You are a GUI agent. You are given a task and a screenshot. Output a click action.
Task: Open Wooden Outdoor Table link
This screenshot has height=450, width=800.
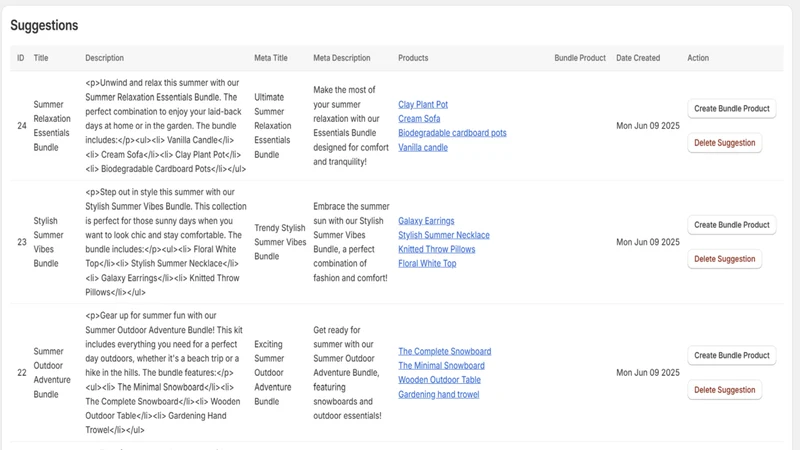click(x=439, y=380)
